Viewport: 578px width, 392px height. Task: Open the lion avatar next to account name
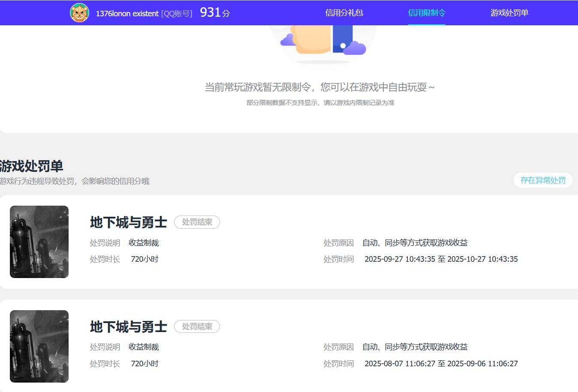click(79, 13)
